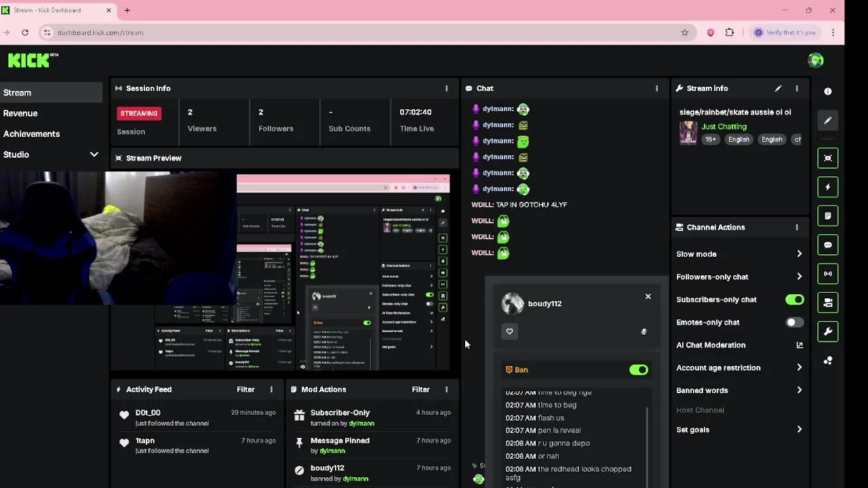Open Activity Feed three-dot menu
This screenshot has width=868, height=488.
(x=271, y=390)
